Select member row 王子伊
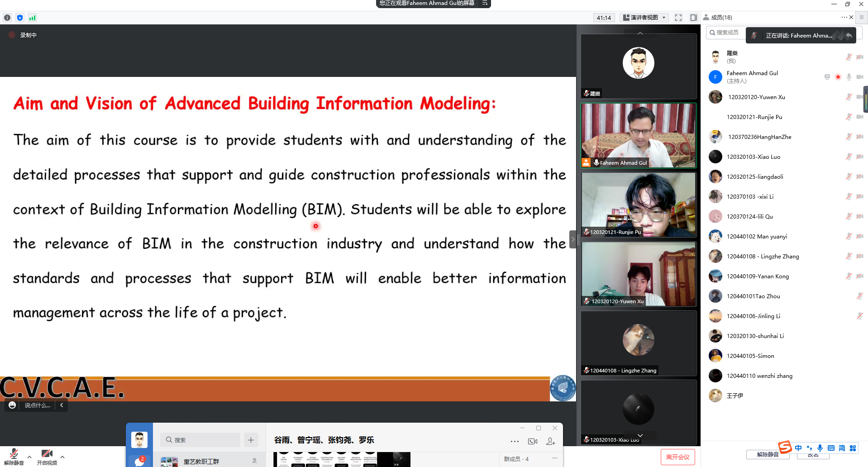Screen dimensions: 868x467 784,396
